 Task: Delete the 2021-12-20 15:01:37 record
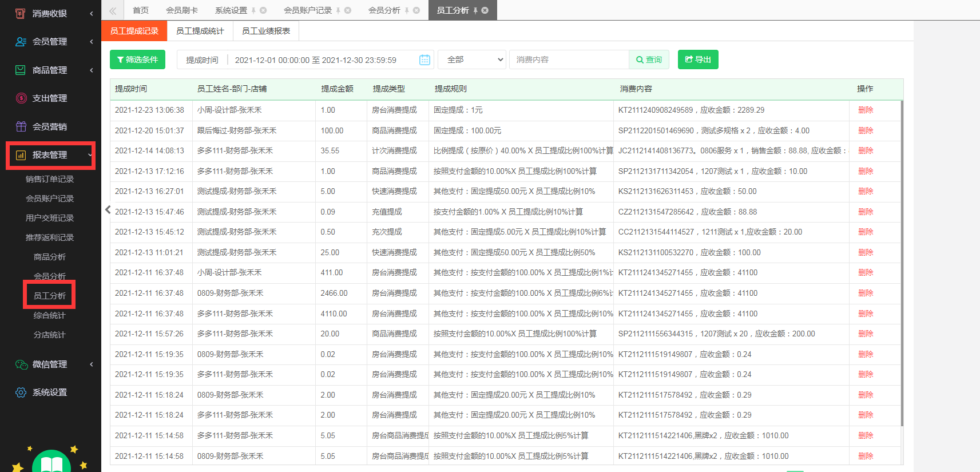point(866,130)
